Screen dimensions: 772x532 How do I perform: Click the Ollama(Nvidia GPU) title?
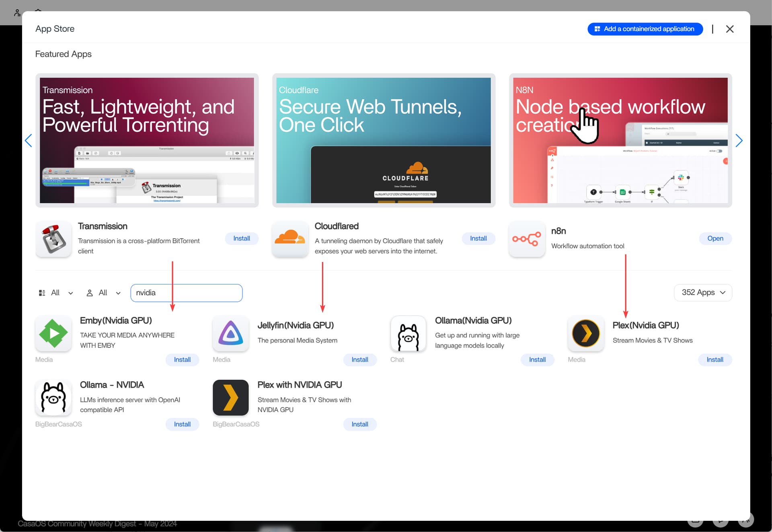coord(473,321)
